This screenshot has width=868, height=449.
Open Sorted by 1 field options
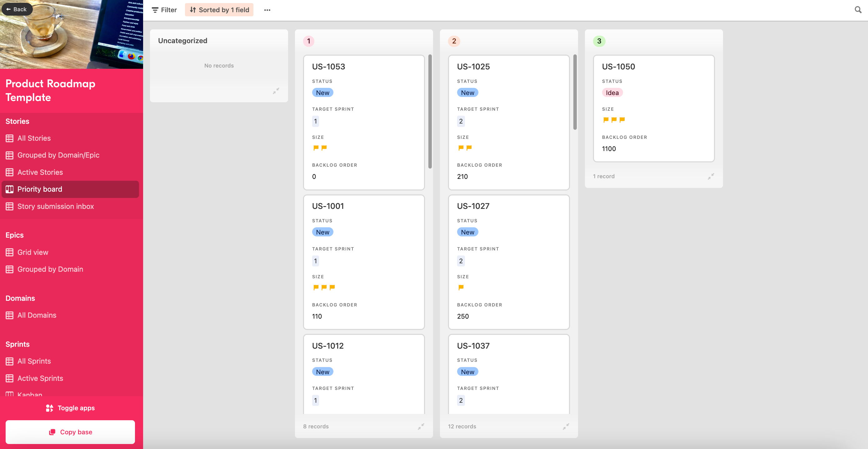(219, 10)
